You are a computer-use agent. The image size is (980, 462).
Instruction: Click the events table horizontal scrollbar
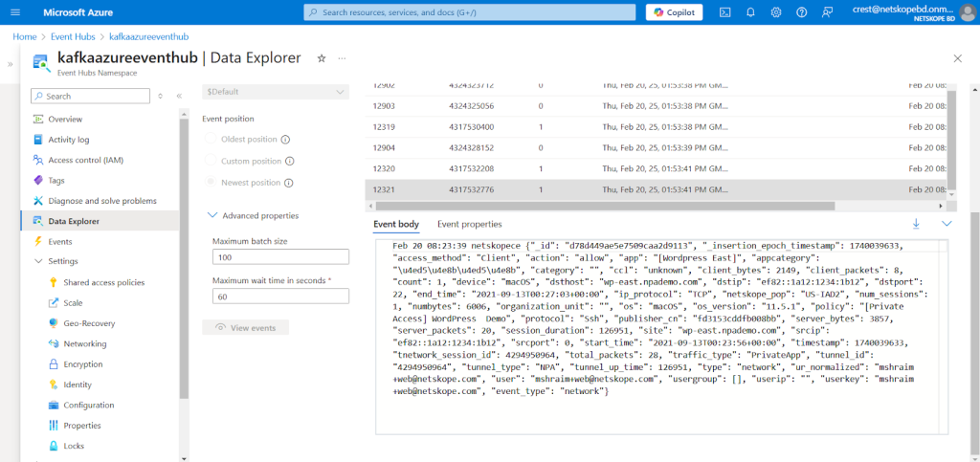[x=605, y=206]
